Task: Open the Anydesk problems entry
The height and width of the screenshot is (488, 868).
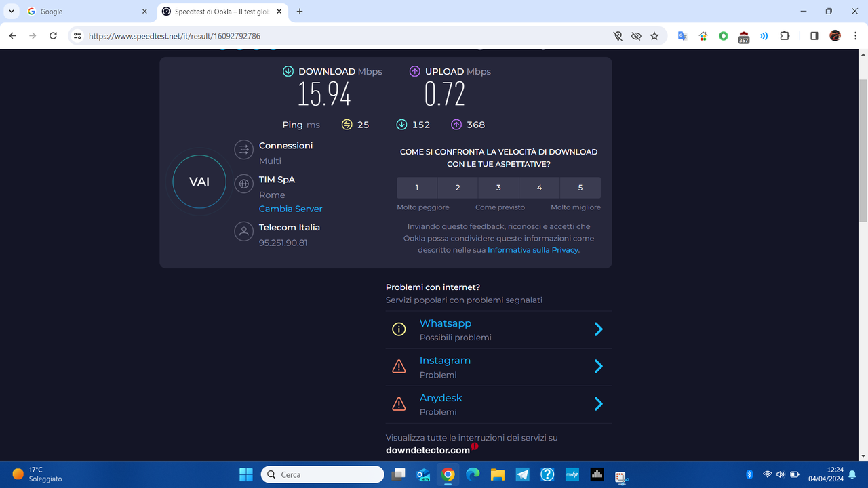Action: tap(498, 405)
